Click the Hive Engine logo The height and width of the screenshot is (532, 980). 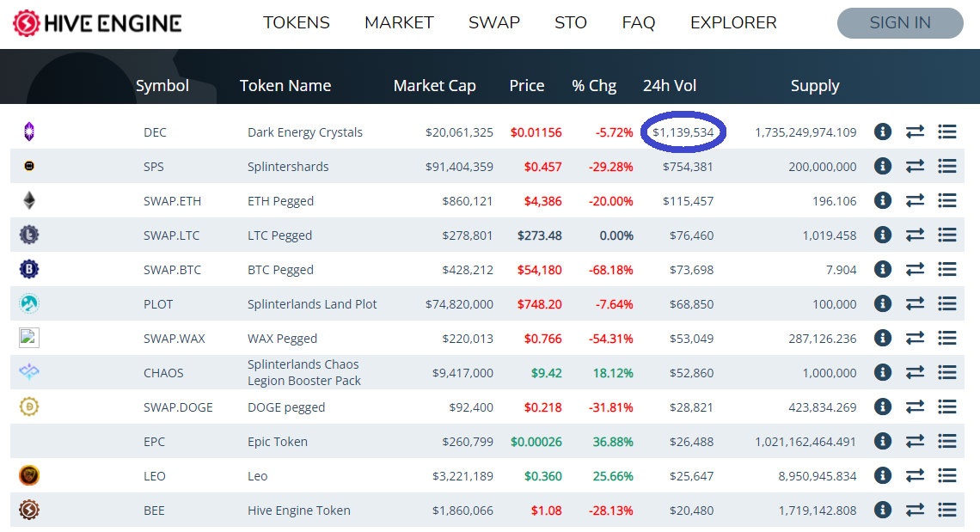(x=97, y=24)
